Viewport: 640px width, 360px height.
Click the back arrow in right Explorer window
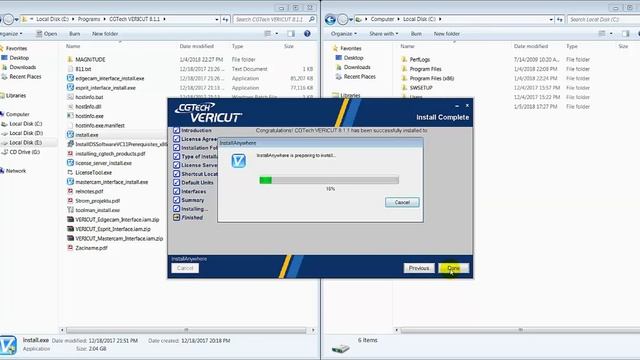pyautogui.click(x=330, y=19)
